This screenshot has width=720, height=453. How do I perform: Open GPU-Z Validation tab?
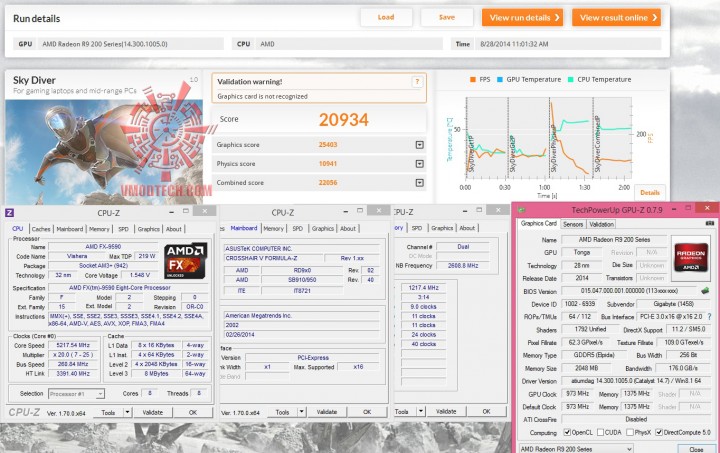click(601, 224)
